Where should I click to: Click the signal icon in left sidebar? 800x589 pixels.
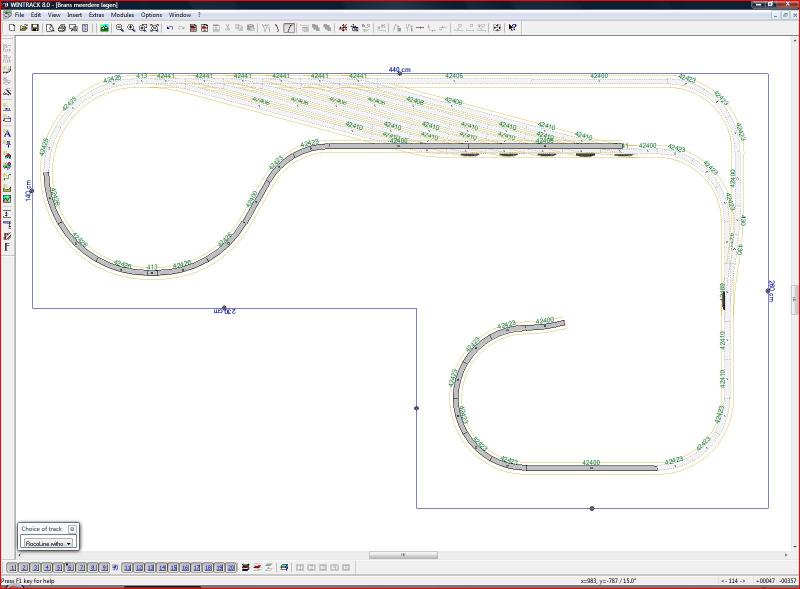tap(7, 144)
